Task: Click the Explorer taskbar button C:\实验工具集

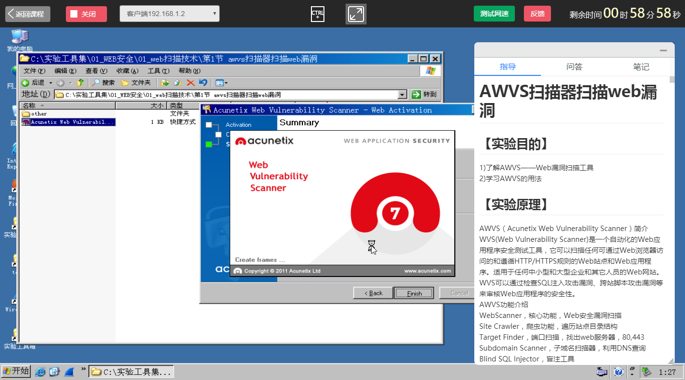Action: pos(131,372)
